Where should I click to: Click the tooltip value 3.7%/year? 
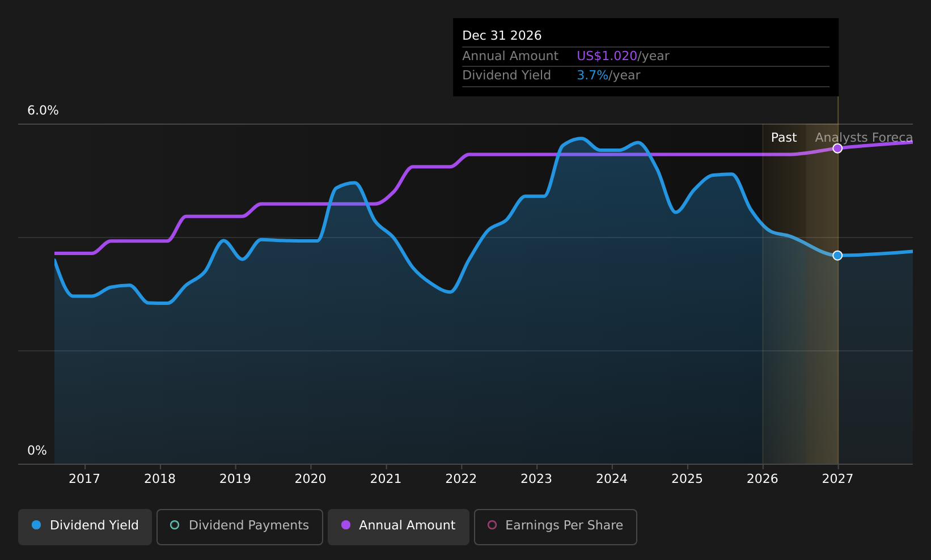click(608, 75)
